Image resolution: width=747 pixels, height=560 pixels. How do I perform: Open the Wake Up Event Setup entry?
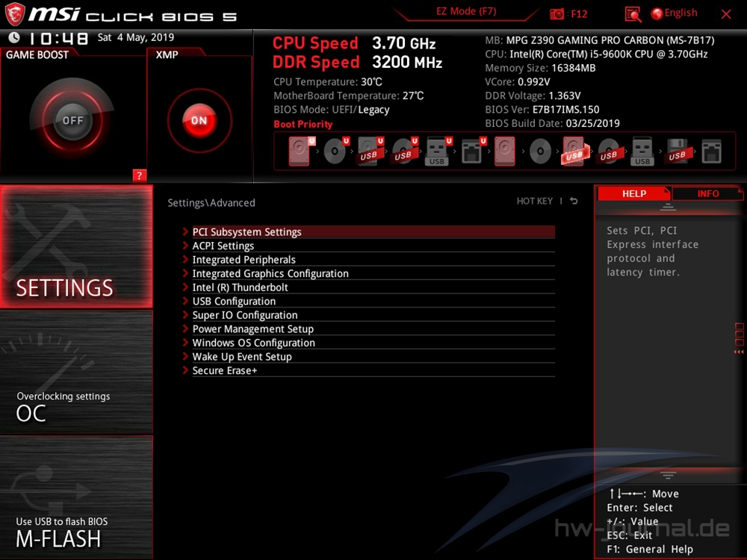click(x=373, y=356)
